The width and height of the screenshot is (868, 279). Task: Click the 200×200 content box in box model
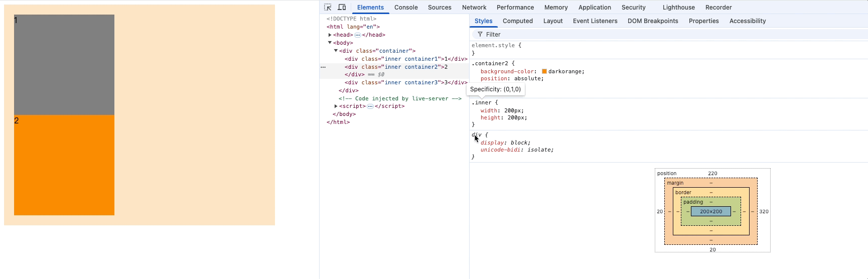[711, 211]
